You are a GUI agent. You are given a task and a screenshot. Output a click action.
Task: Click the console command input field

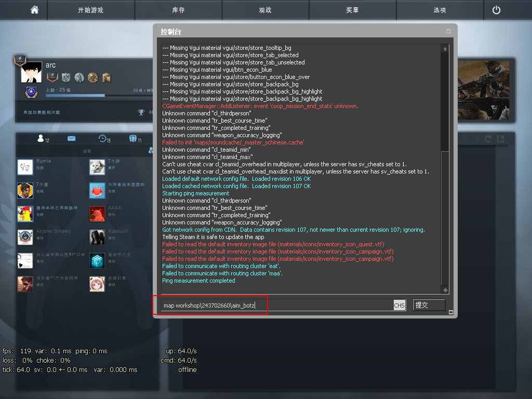[275, 305]
